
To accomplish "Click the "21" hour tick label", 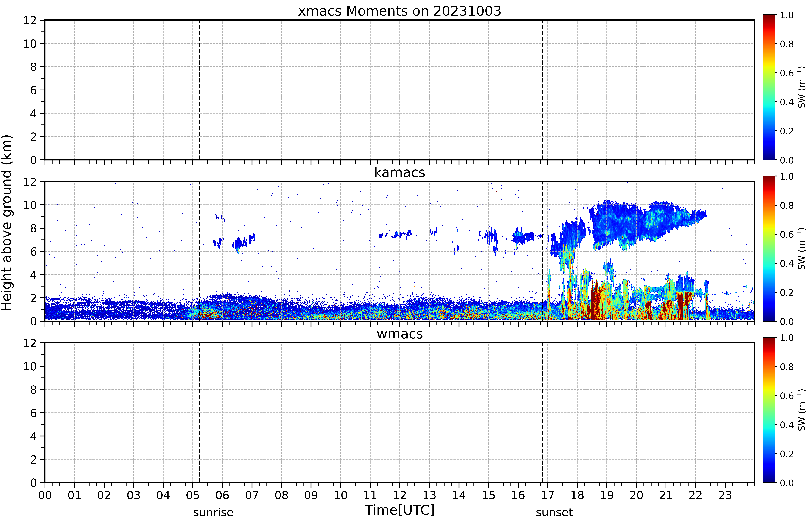I will coord(666,495).
